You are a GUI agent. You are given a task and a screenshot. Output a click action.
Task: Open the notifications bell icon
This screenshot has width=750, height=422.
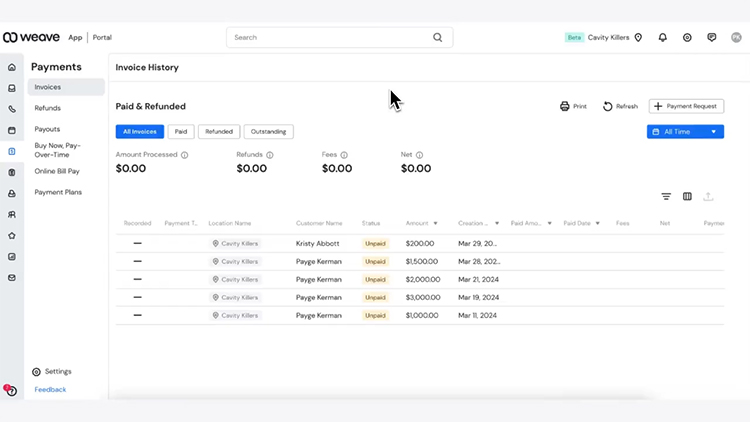pos(662,37)
